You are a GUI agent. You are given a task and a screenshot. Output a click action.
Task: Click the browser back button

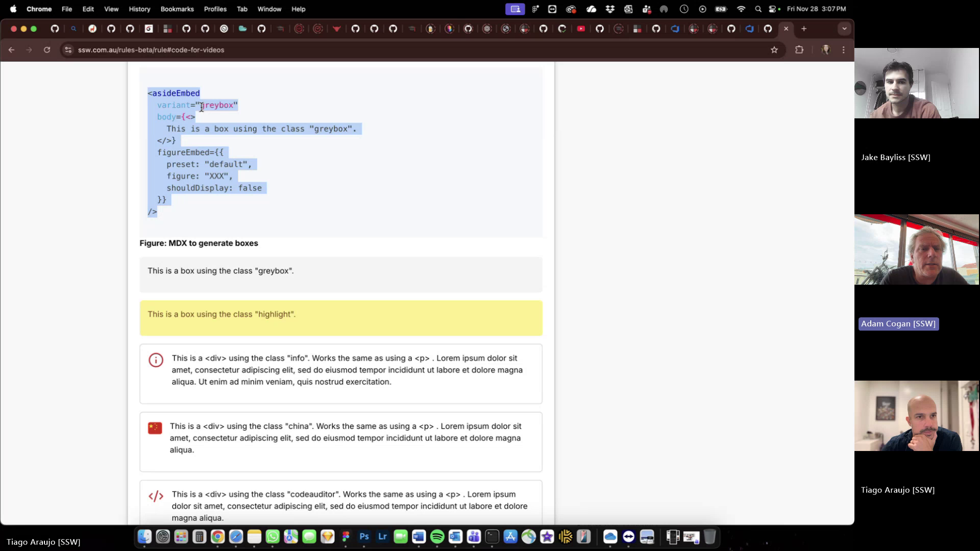tap(11, 50)
